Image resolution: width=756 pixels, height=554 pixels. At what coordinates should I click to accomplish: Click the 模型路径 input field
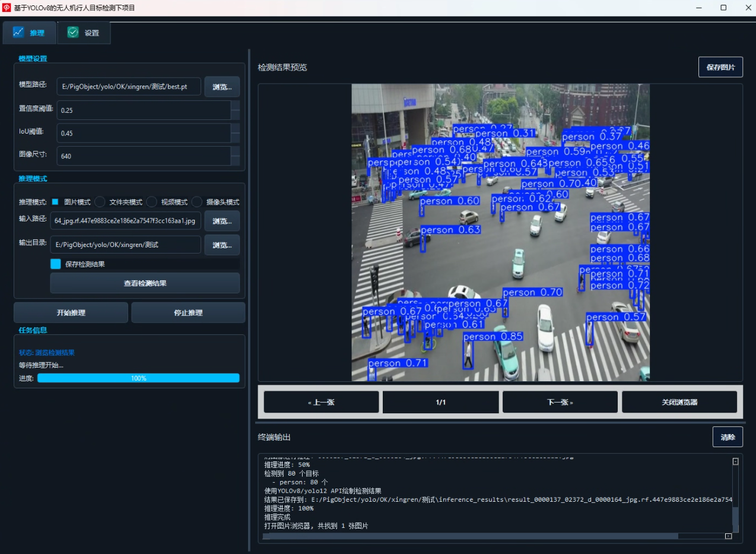coord(128,87)
